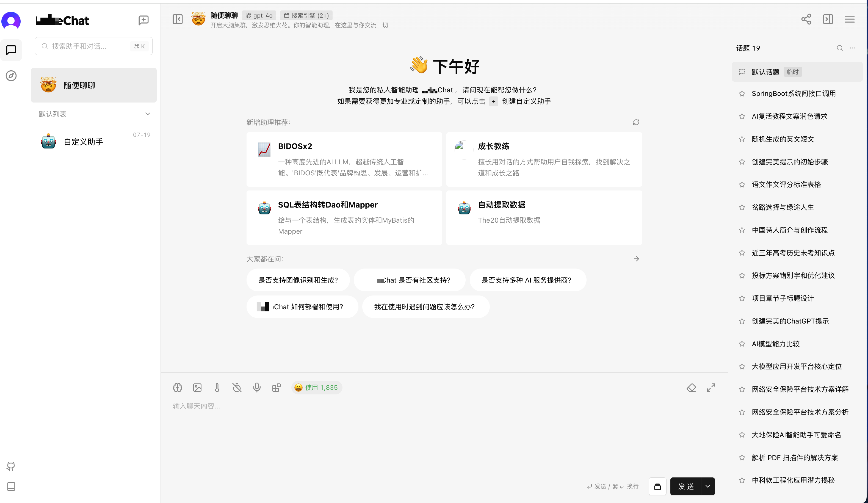Click the 发送 send button

tap(685, 486)
